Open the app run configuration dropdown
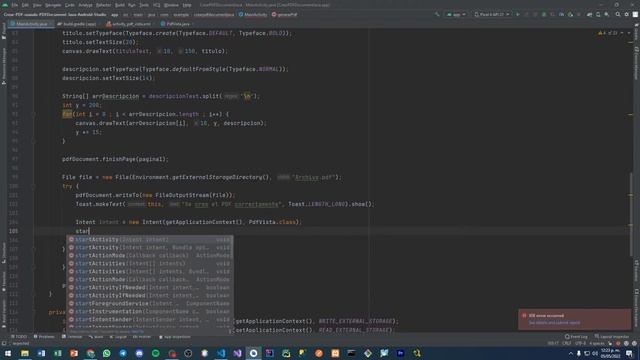The image size is (640, 360). pos(456,14)
